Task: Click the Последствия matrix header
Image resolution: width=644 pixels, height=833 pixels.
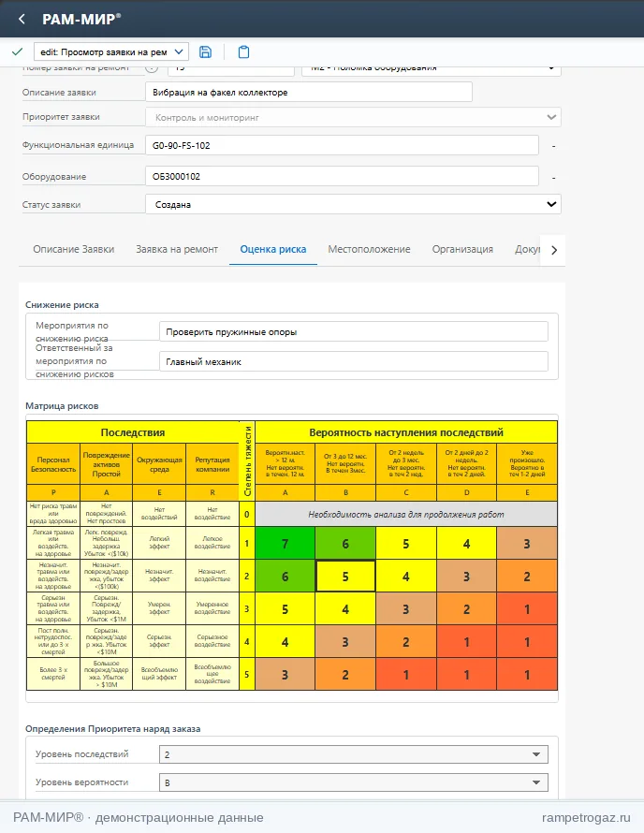Action: 133,432
